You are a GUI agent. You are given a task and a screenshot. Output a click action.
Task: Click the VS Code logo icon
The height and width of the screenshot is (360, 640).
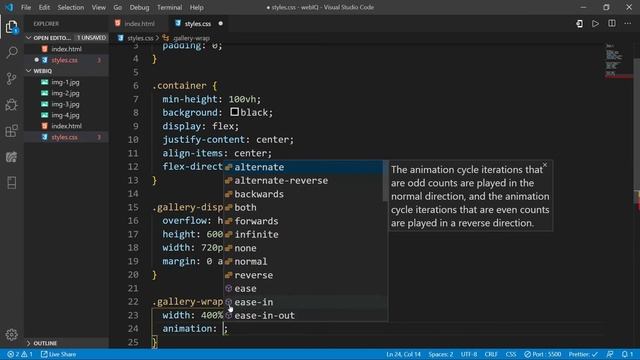click(x=9, y=7)
